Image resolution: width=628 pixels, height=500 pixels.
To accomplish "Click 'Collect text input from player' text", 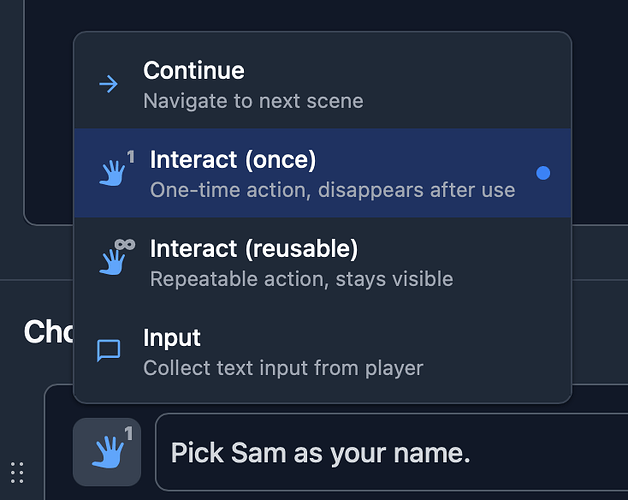I will (283, 368).
